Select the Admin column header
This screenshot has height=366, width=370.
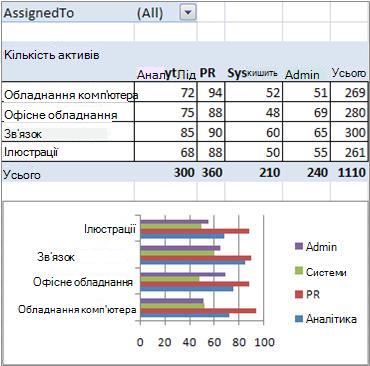(302, 75)
